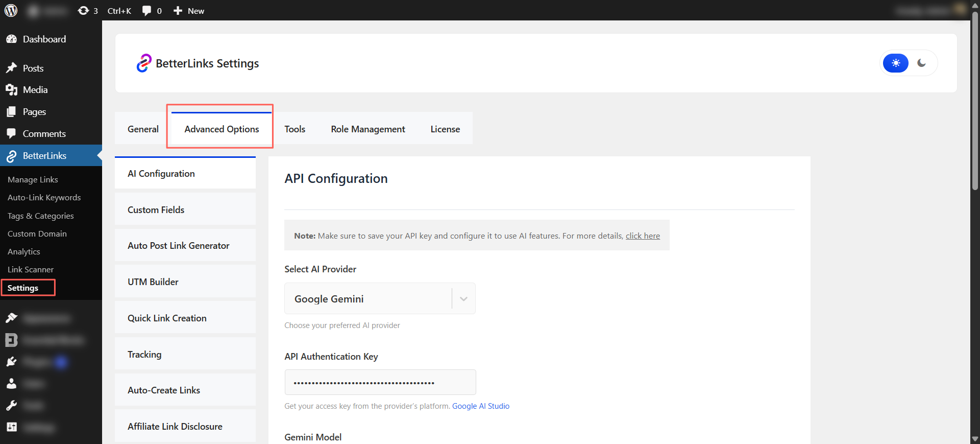Image resolution: width=980 pixels, height=444 pixels.
Task: Open the General settings tab
Action: click(x=143, y=129)
